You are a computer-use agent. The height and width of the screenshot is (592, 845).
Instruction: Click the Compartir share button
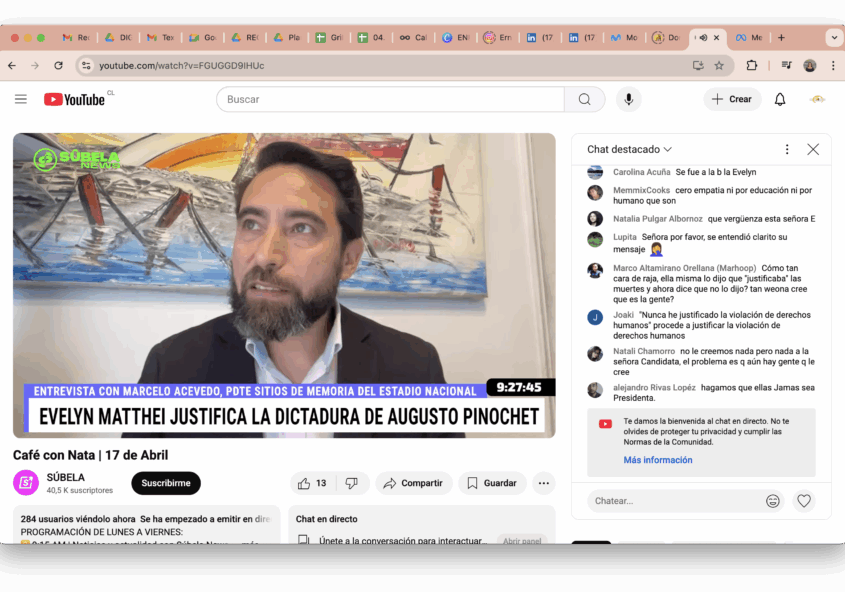[x=414, y=483]
